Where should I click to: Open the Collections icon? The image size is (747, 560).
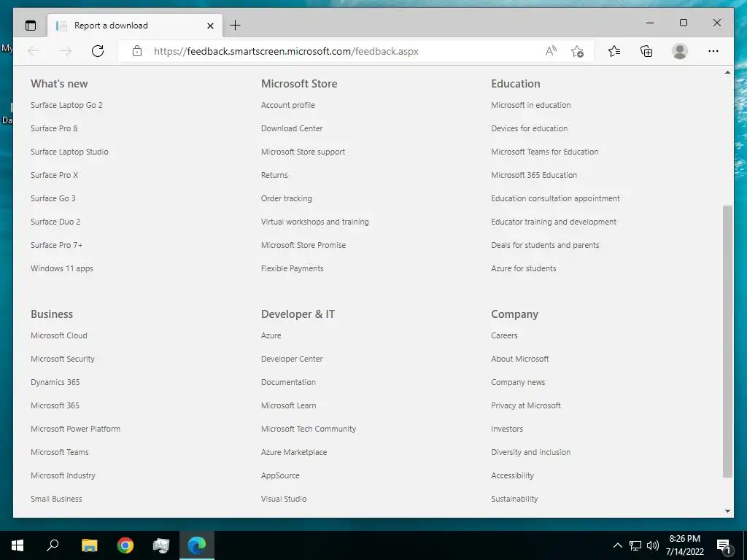point(646,51)
